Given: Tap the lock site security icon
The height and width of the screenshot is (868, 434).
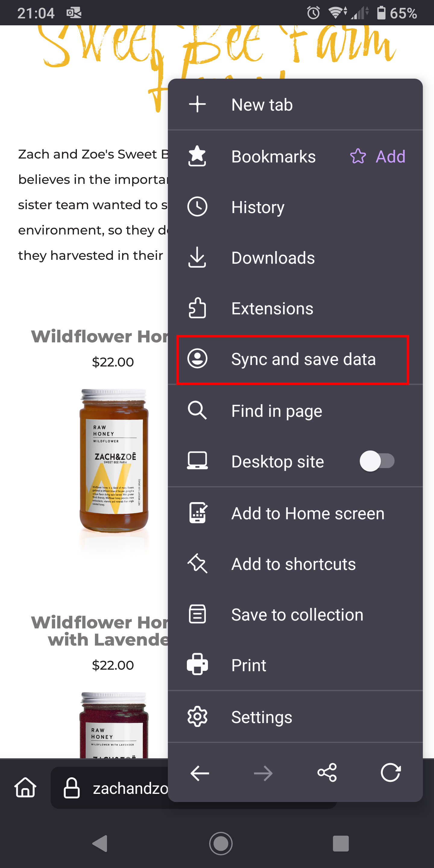Looking at the screenshot, I should 71,788.
